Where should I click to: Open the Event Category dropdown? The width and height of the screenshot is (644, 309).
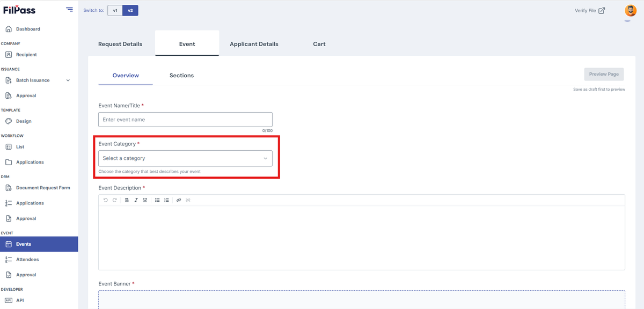(x=185, y=158)
